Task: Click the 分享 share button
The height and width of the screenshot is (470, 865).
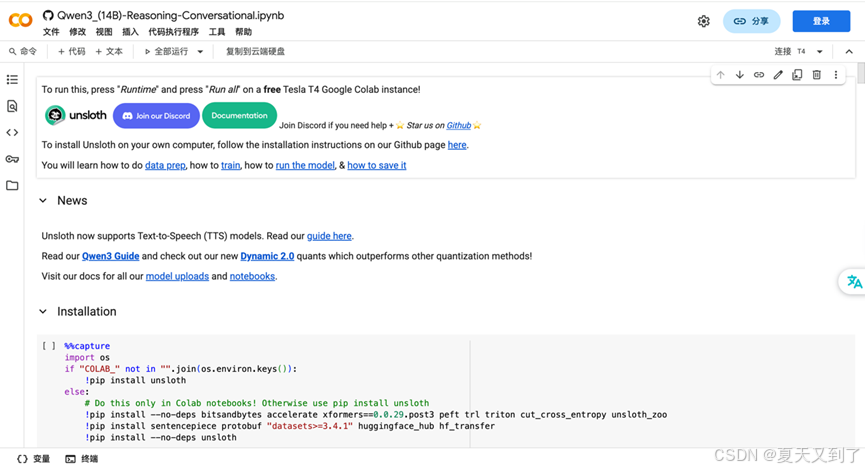Action: click(x=751, y=21)
